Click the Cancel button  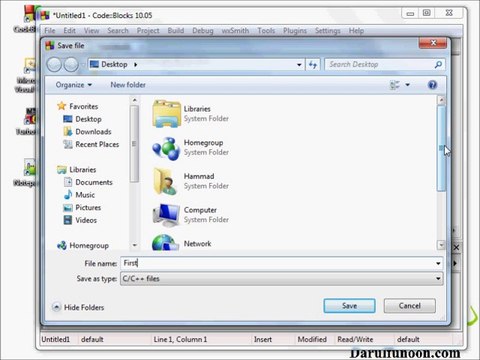pos(410,306)
